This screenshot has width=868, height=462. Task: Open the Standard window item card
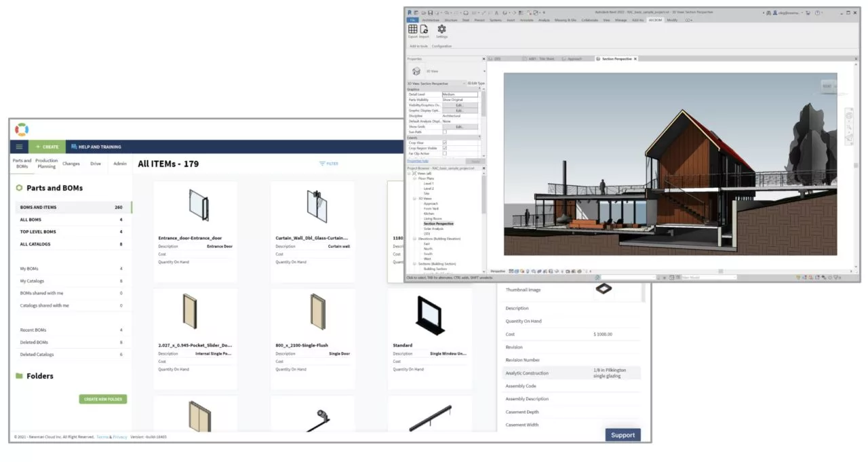(430, 339)
